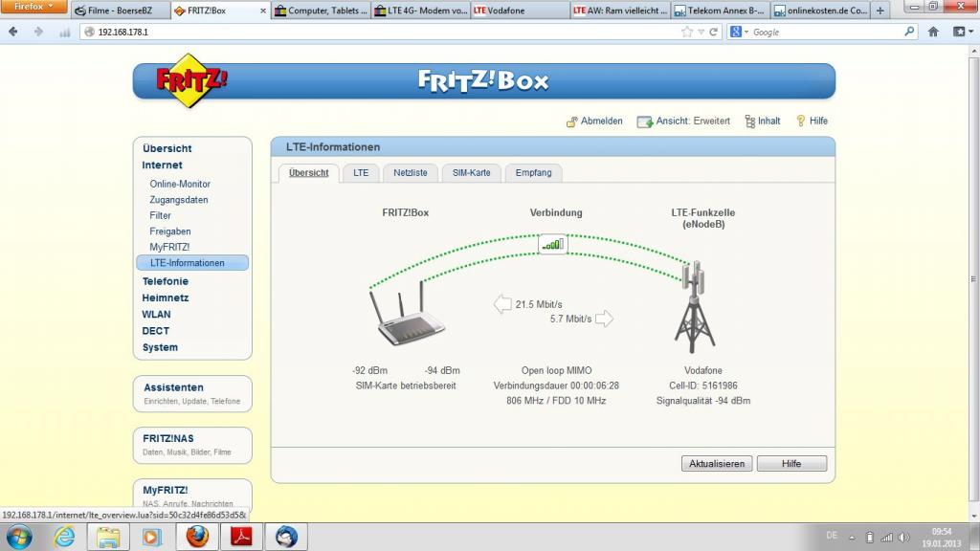The width and height of the screenshot is (980, 551).
Task: Bookmark page with the star icon
Action: click(x=687, y=32)
